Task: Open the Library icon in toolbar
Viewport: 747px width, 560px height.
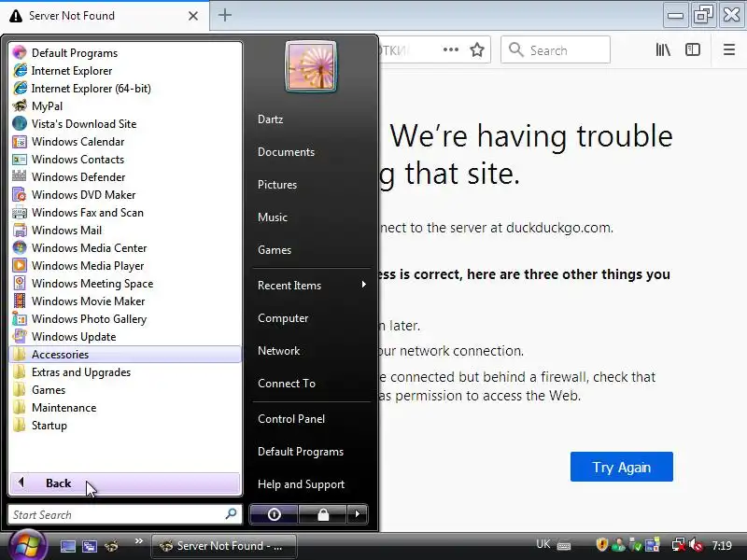Action: (663, 49)
